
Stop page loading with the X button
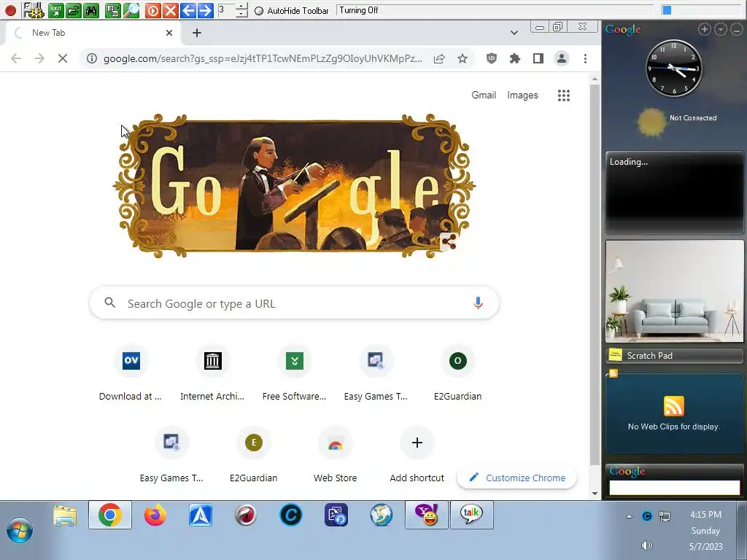63,58
